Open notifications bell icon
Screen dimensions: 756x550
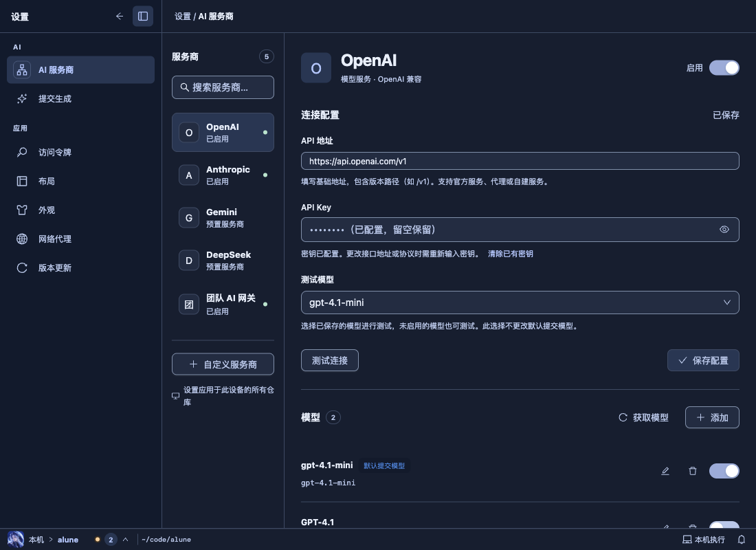point(742,540)
